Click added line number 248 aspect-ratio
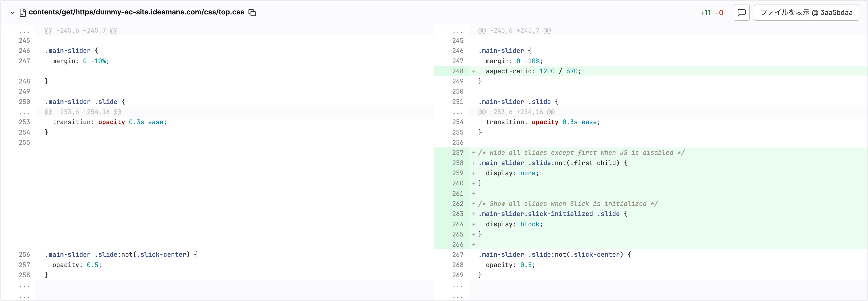Viewport: 868px width, 301px height. [x=458, y=71]
